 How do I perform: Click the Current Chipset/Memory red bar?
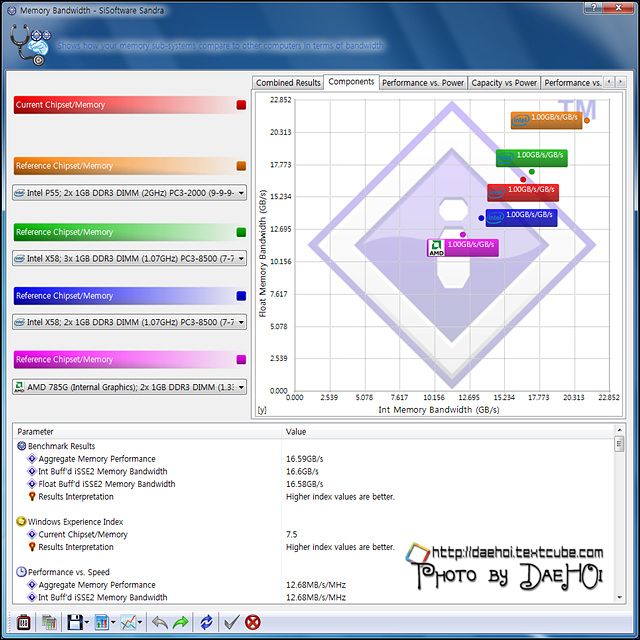(129, 105)
